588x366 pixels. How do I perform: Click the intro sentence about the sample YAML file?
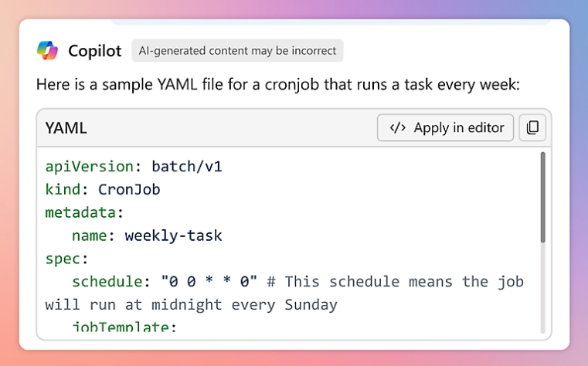(x=277, y=83)
